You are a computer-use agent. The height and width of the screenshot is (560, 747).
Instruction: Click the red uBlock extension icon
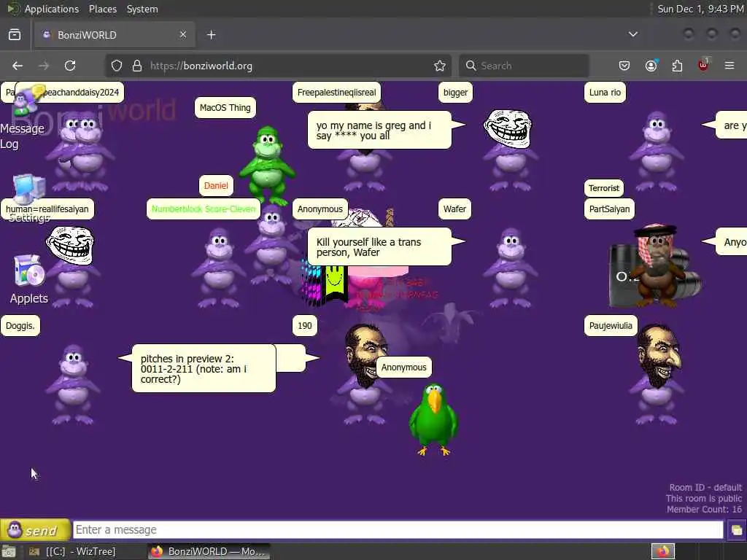tap(704, 65)
